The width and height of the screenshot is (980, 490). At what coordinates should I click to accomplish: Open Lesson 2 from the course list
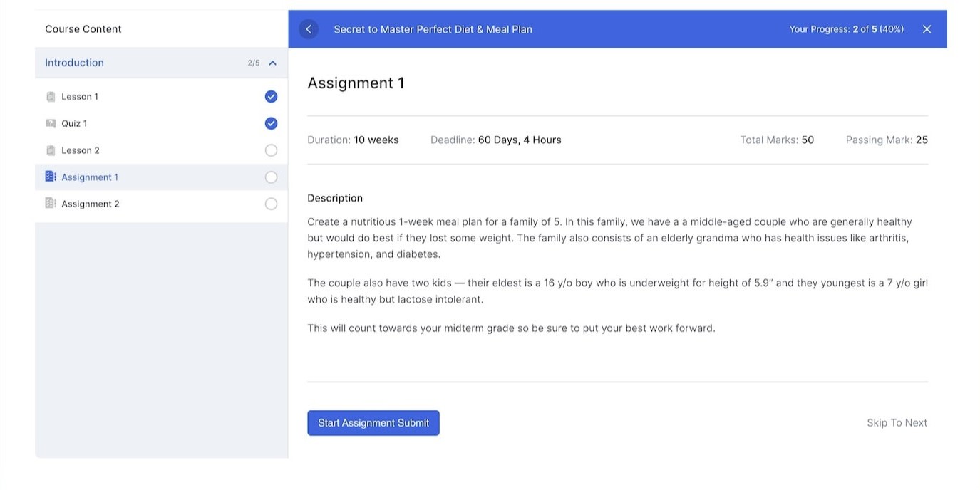pos(81,150)
